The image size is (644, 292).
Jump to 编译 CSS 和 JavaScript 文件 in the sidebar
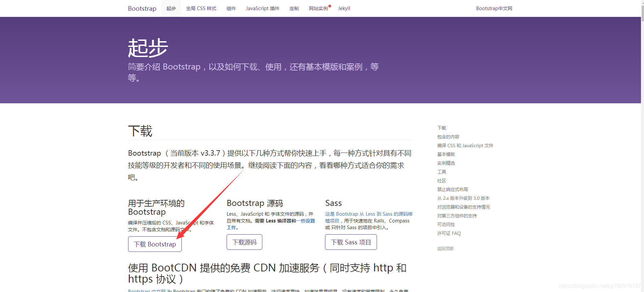pos(465,145)
